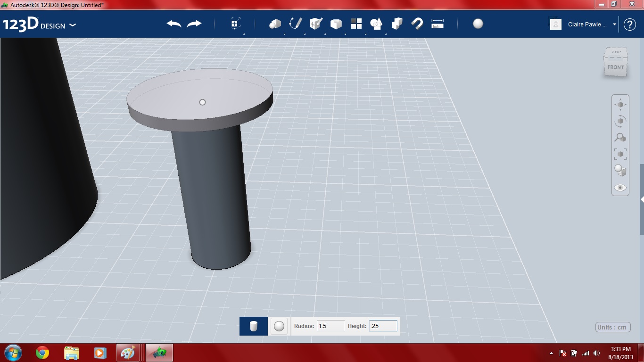Select the Measure ruler tool
Screen dimensions: 644x362
pyautogui.click(x=438, y=24)
